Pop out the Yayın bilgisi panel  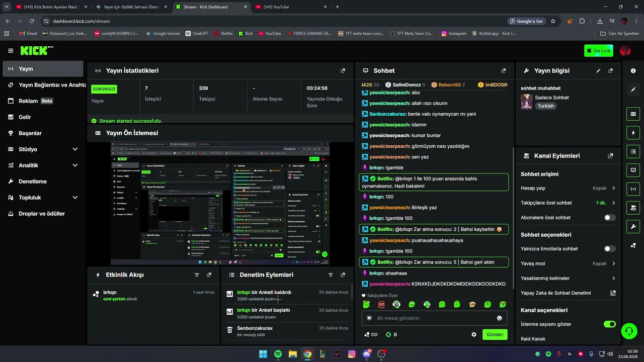(610, 71)
